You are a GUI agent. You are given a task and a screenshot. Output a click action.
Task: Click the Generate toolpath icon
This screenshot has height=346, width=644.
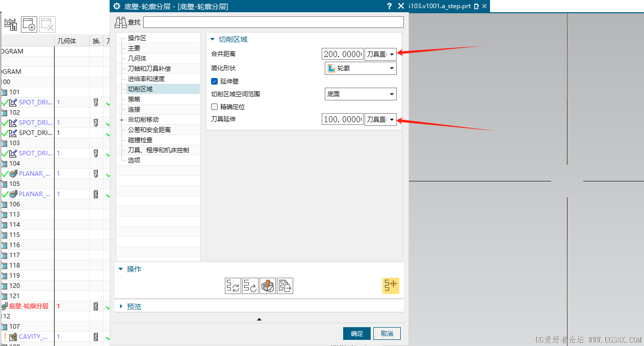[x=233, y=286]
